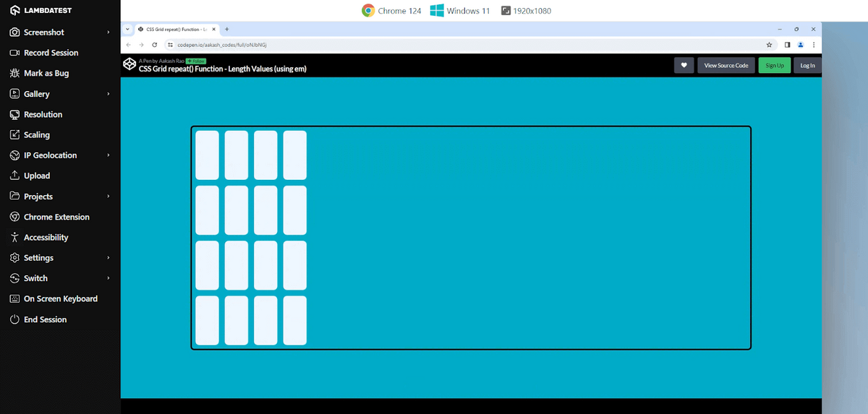Reload the page in Chrome
The height and width of the screenshot is (414, 868).
pyautogui.click(x=154, y=45)
